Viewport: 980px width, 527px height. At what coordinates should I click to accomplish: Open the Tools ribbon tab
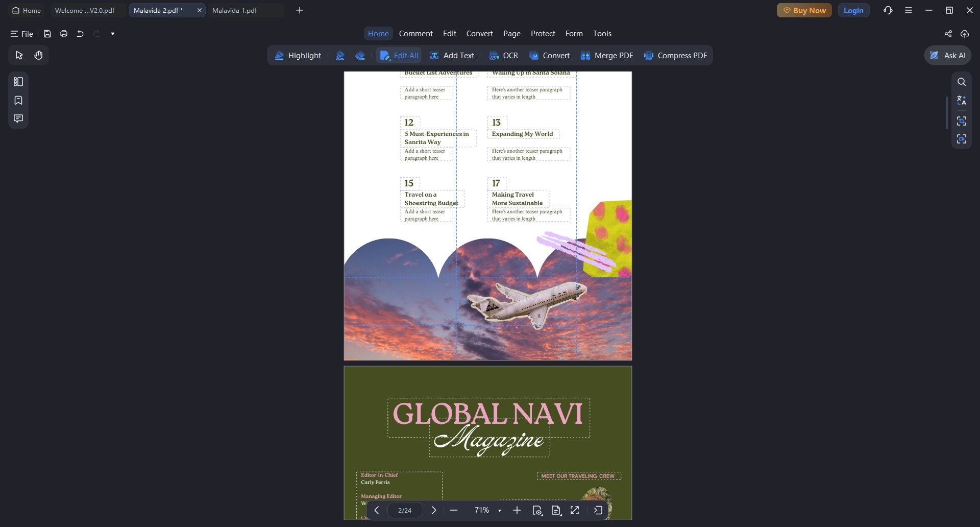(602, 34)
